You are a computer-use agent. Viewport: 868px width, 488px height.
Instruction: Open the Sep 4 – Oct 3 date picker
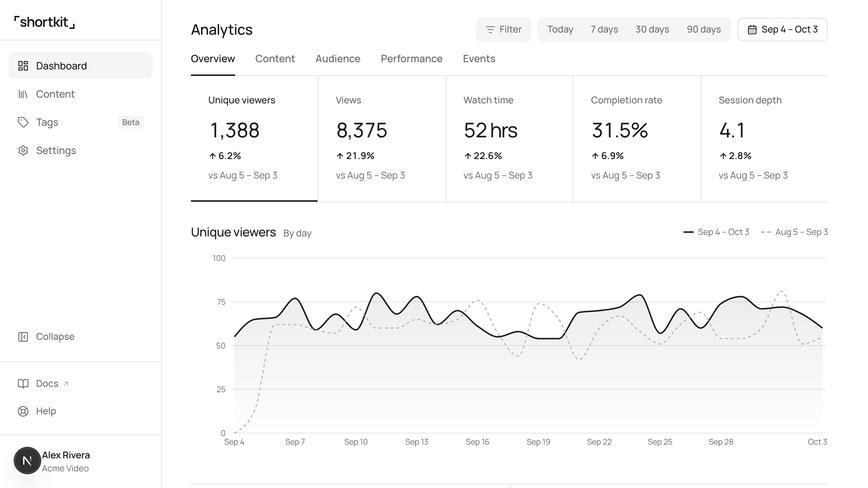click(783, 30)
